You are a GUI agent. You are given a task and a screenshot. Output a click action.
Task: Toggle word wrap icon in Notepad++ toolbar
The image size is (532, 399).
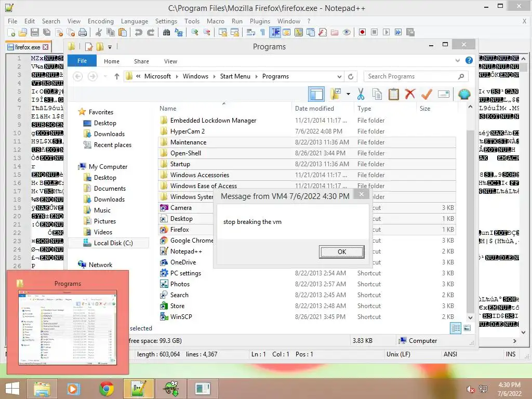pos(251,32)
